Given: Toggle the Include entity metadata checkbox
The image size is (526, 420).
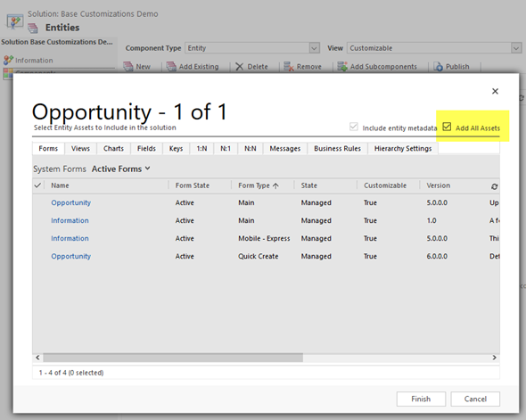Looking at the screenshot, I should 354,127.
